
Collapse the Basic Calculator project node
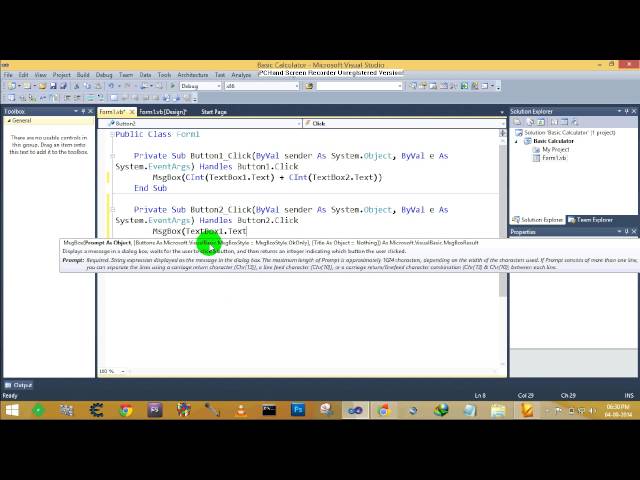(516, 141)
